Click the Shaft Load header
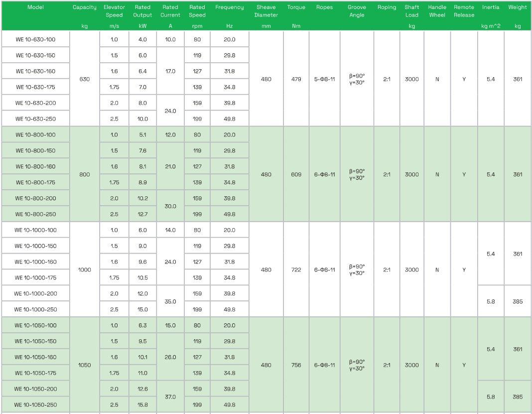 [x=412, y=11]
